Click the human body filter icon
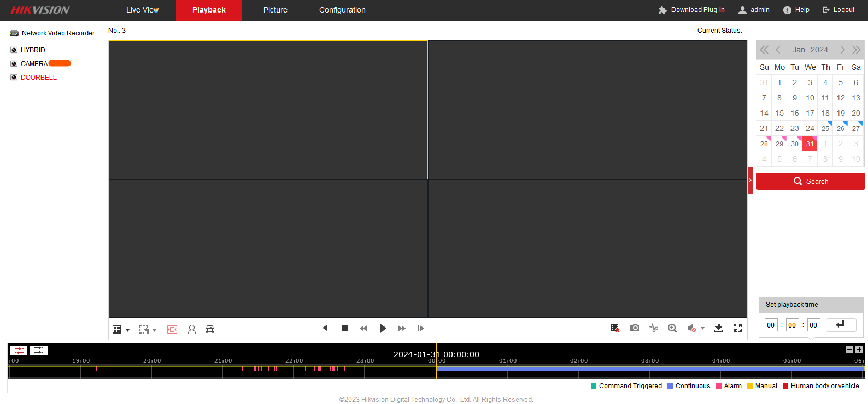The image size is (868, 404). 192,329
